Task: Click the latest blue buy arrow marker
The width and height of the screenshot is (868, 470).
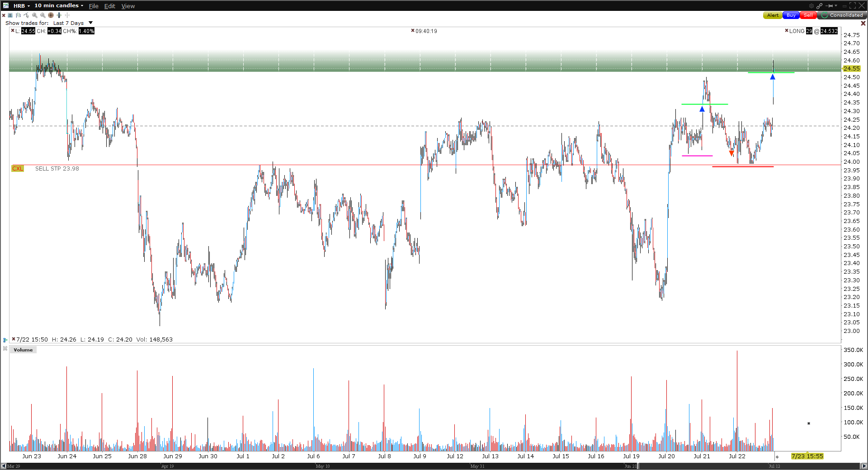Action: [x=773, y=77]
